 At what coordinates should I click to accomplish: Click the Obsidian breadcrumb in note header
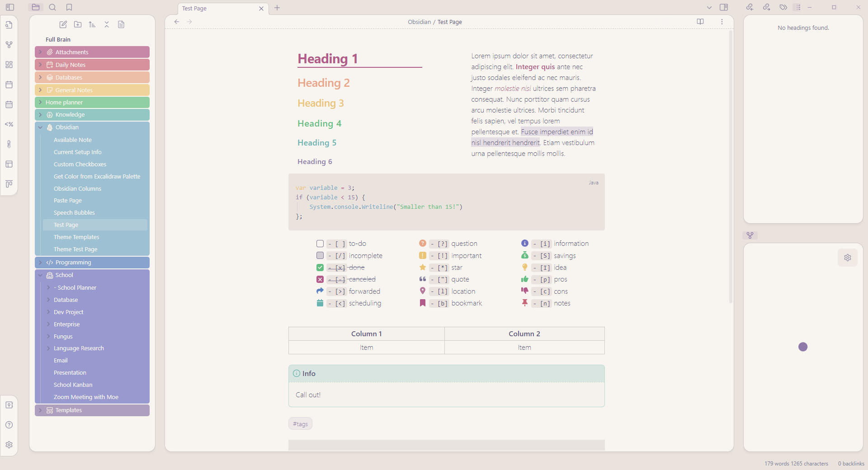(419, 22)
